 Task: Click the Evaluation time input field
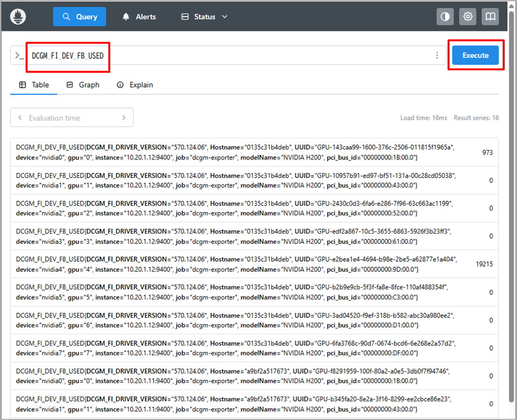coord(71,118)
